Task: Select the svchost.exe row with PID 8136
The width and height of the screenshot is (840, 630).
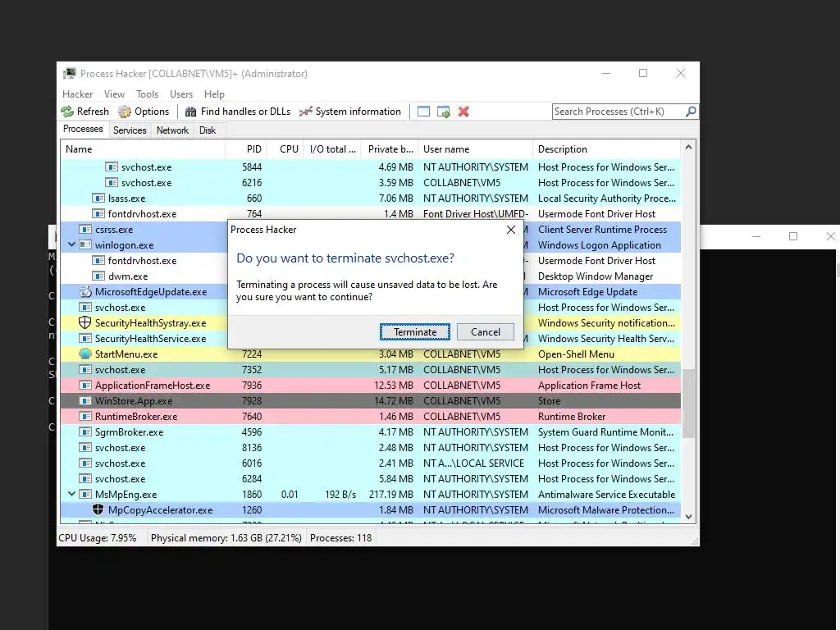Action: [x=371, y=447]
